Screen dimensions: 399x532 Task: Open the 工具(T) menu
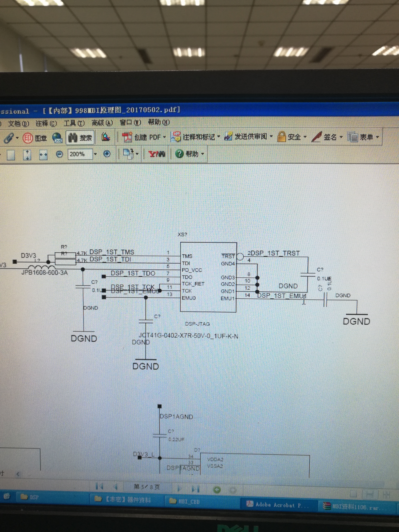74,123
